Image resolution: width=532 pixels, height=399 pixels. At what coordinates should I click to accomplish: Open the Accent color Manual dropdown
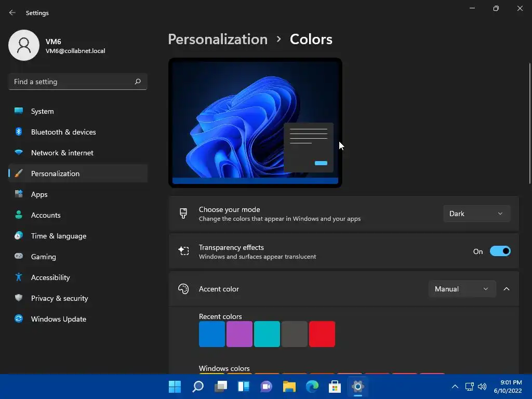[x=462, y=289]
